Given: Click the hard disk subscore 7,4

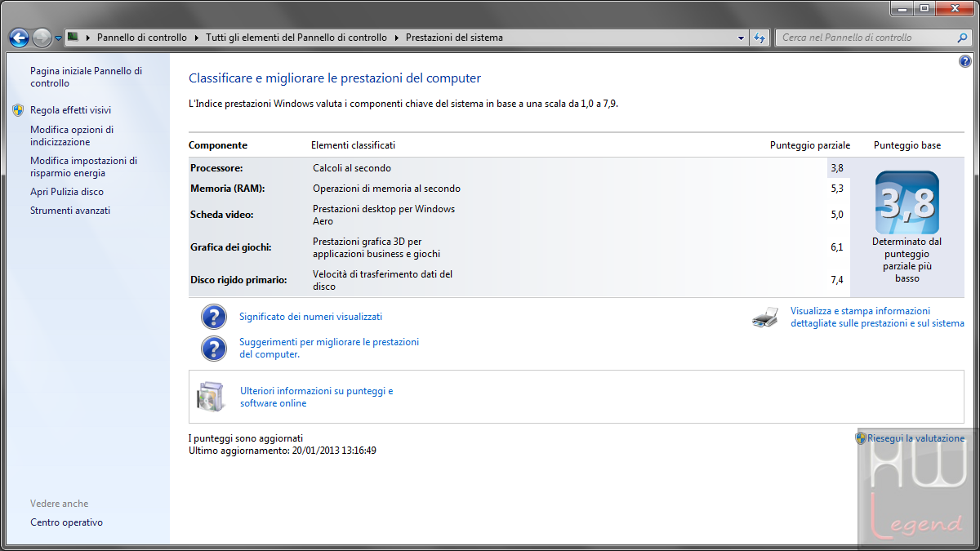Looking at the screenshot, I should tap(837, 280).
